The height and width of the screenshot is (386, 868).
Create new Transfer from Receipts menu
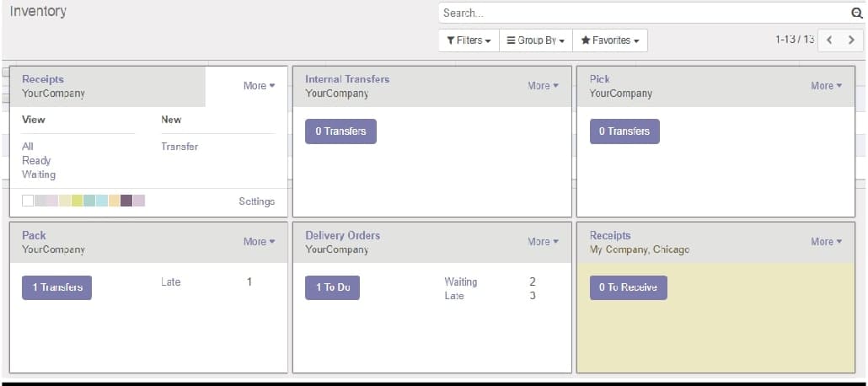click(x=179, y=147)
